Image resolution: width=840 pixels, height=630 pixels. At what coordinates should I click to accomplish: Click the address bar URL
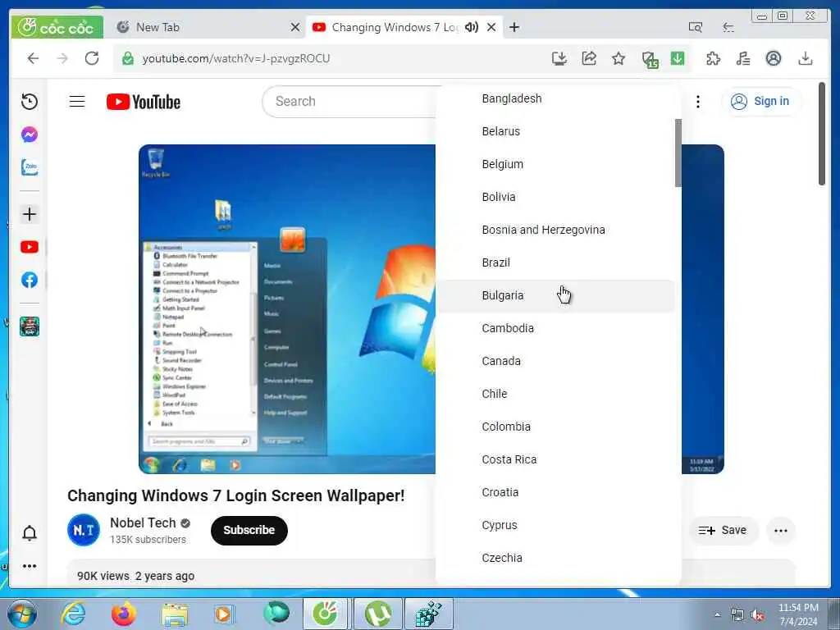click(x=235, y=58)
